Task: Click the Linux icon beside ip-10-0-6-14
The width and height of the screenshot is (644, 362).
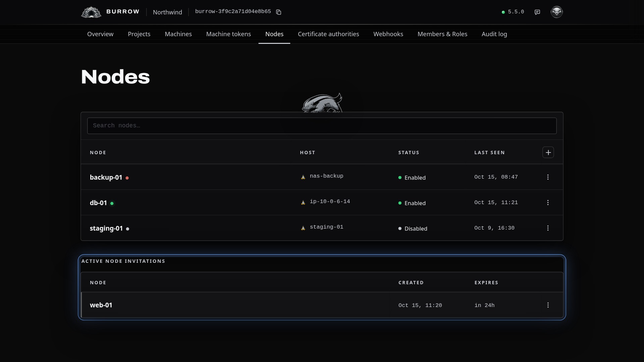Action: 303,202
